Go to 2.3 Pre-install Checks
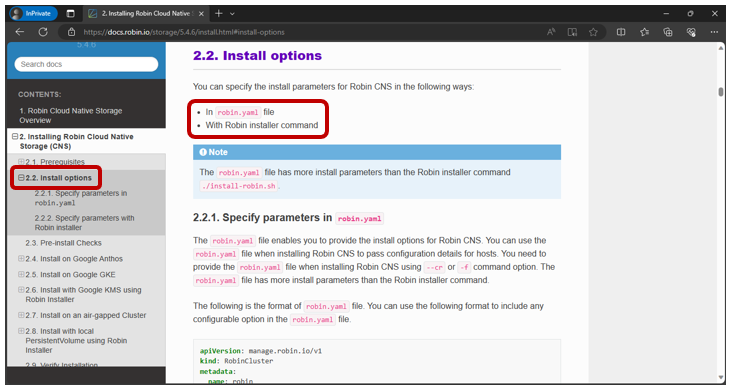Viewport: 733px width, 390px height. [63, 243]
